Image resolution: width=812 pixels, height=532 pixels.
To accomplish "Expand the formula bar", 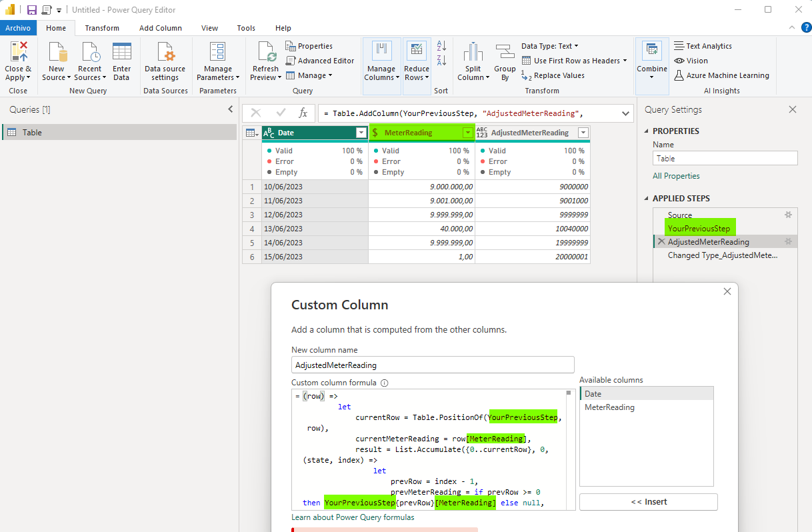I will point(626,113).
